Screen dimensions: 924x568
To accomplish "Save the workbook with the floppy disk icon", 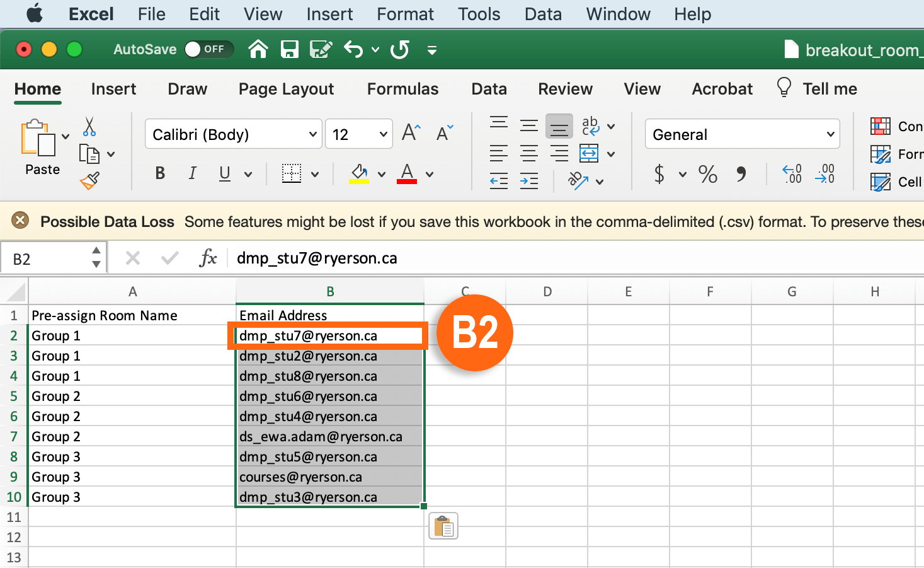I will pos(289,49).
